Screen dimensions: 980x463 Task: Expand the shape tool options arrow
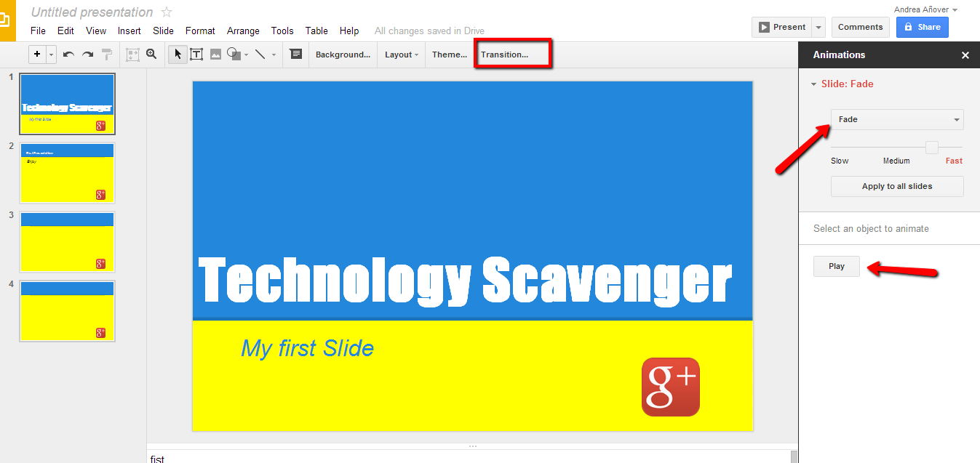click(x=245, y=54)
